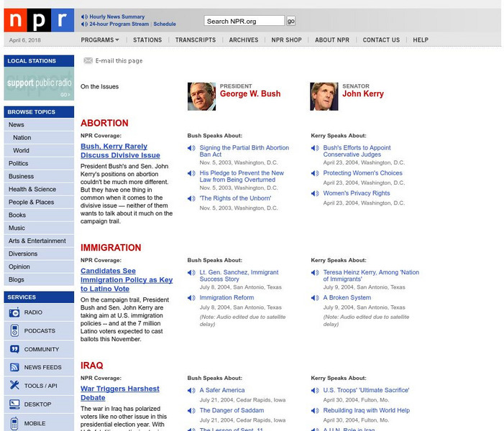Viewport: 504px width, 431px height.
Task: Play audio for Signing the Partial Birth Abortion Ban Act
Action: coord(191,148)
